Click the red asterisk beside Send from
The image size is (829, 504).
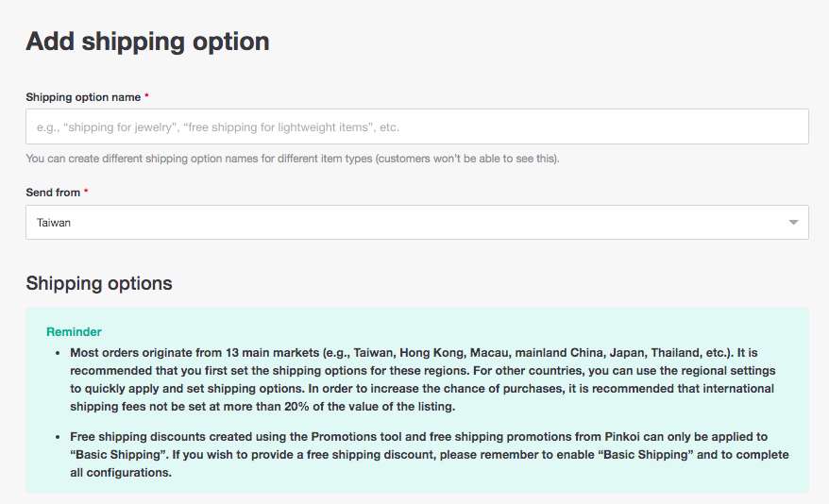(x=86, y=193)
